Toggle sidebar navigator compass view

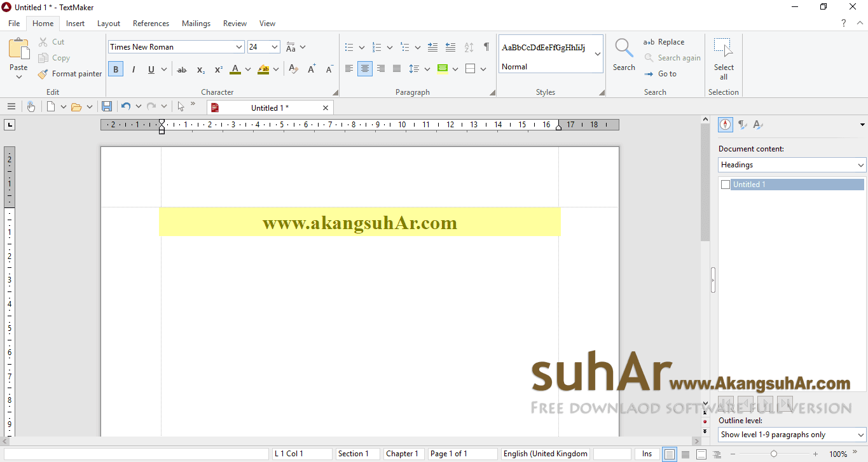coord(726,125)
